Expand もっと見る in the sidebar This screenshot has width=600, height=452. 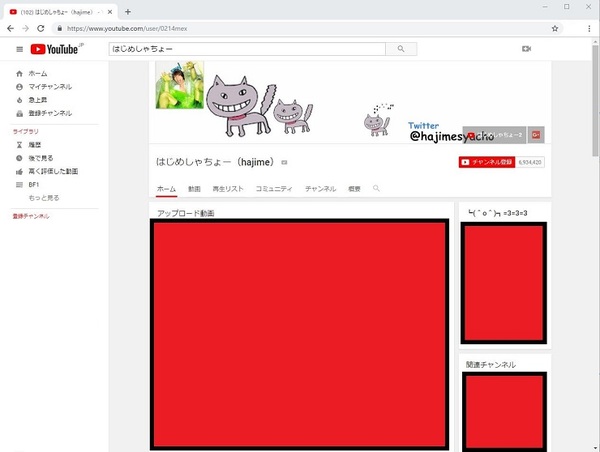pyautogui.click(x=44, y=198)
